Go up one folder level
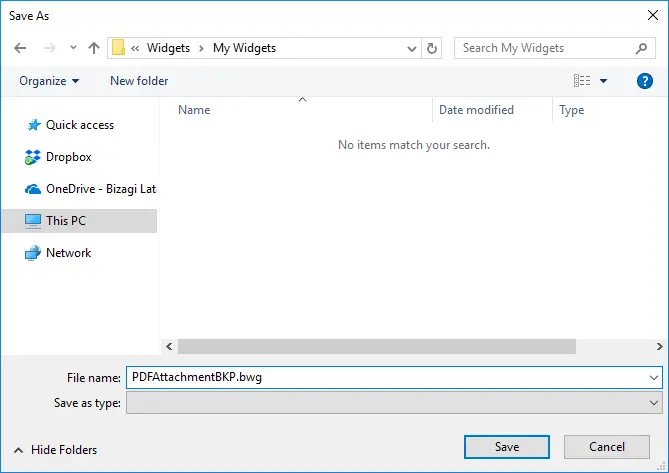 (94, 48)
